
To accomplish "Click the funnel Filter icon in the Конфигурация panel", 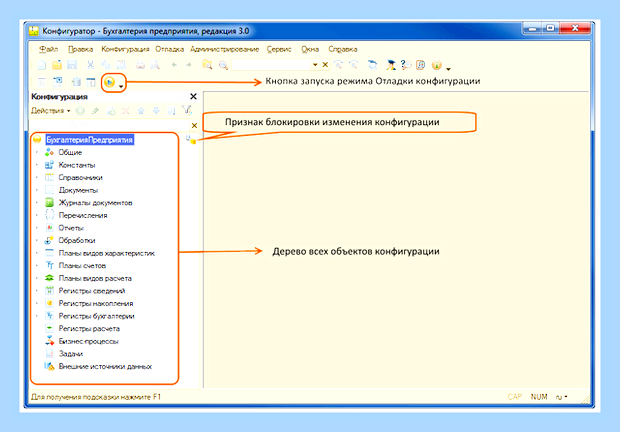I will [187, 110].
